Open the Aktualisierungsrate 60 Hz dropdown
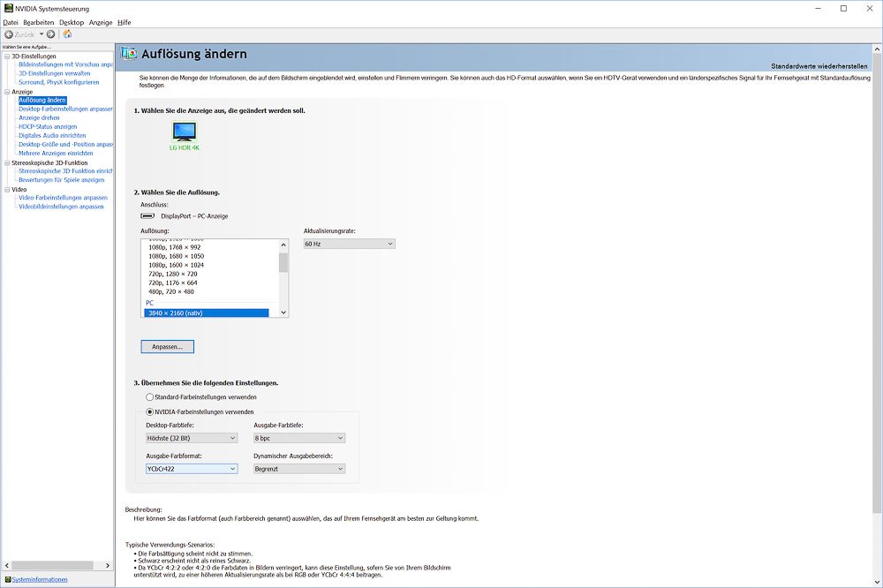Screen dimensions: 883x588 pyautogui.click(x=349, y=244)
